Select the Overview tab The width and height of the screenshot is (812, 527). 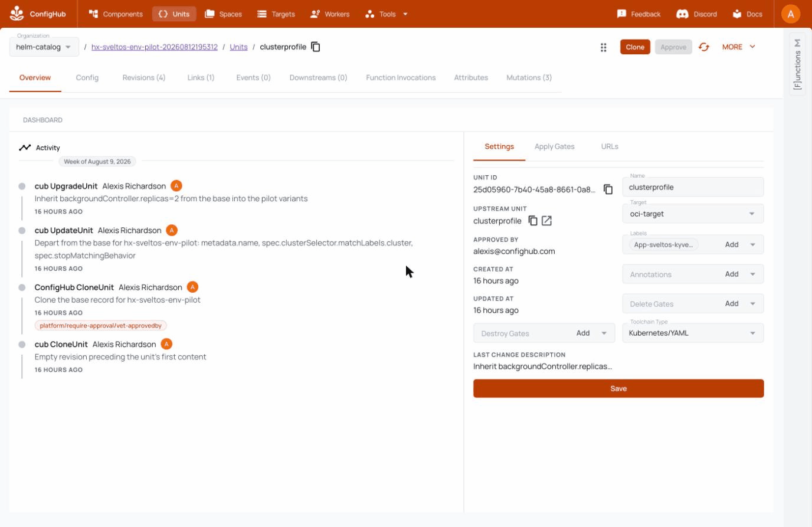click(x=35, y=78)
